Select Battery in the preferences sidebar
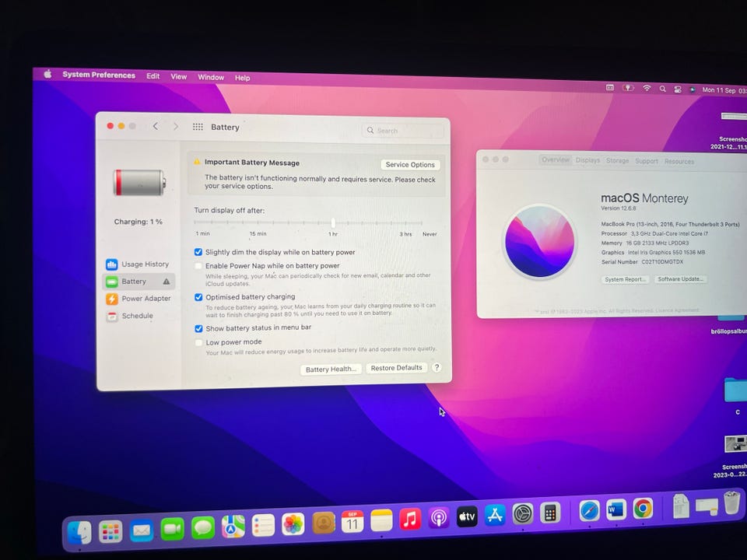Viewport: 747px width, 560px height. [x=139, y=282]
